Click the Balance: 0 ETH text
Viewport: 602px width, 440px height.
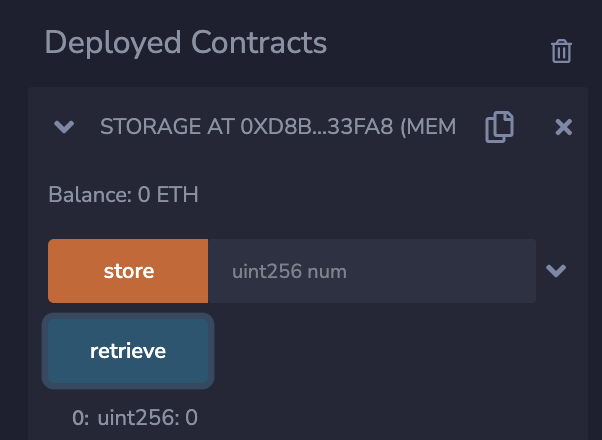pos(123,194)
